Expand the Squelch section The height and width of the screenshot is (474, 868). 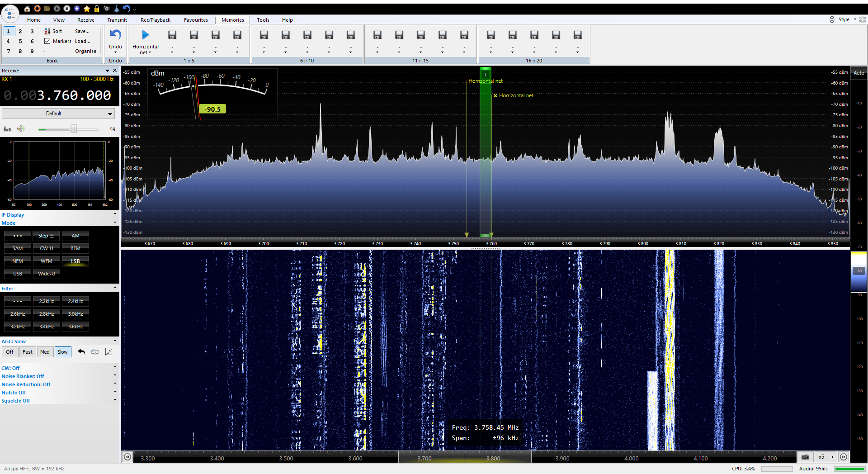click(115, 400)
